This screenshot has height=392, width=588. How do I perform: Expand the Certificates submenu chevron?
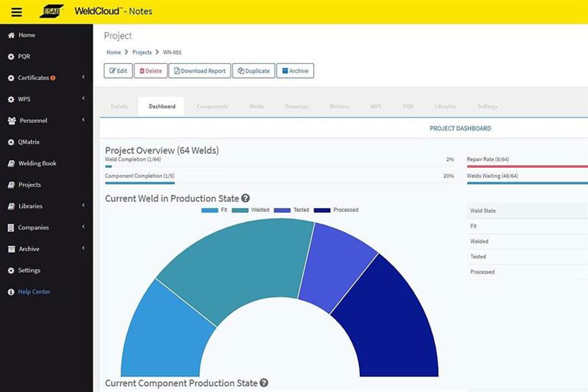click(83, 77)
